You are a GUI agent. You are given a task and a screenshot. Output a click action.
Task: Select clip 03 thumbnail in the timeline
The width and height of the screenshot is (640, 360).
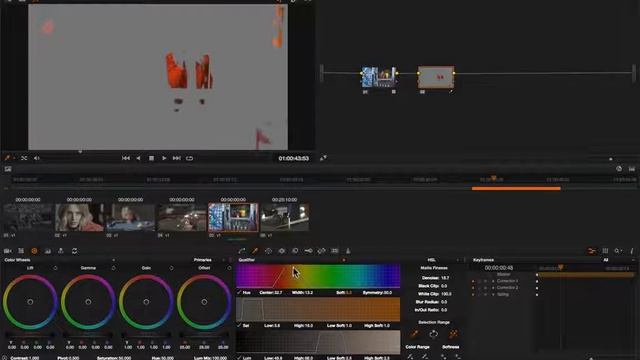[131, 218]
